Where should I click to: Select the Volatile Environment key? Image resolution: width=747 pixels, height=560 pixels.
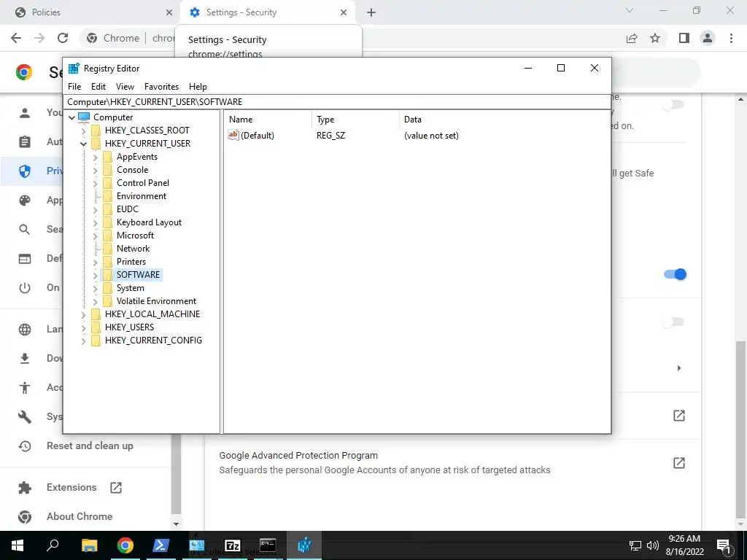(156, 301)
